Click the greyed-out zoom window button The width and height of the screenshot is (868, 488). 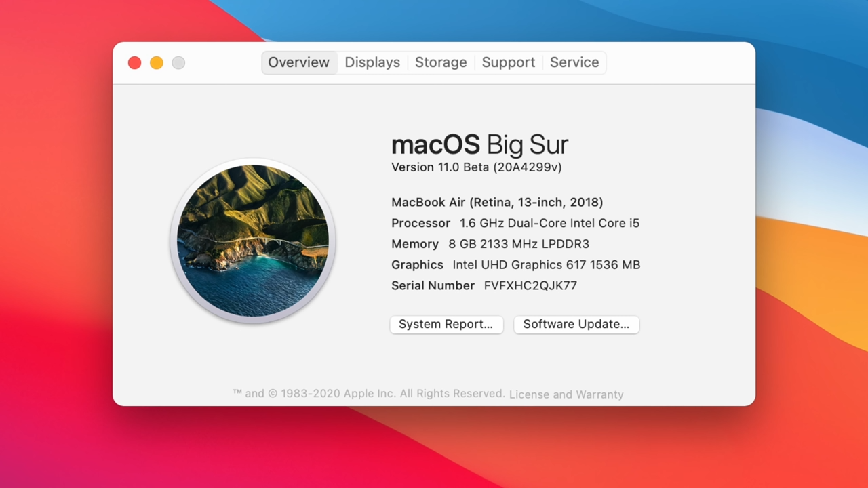point(178,63)
